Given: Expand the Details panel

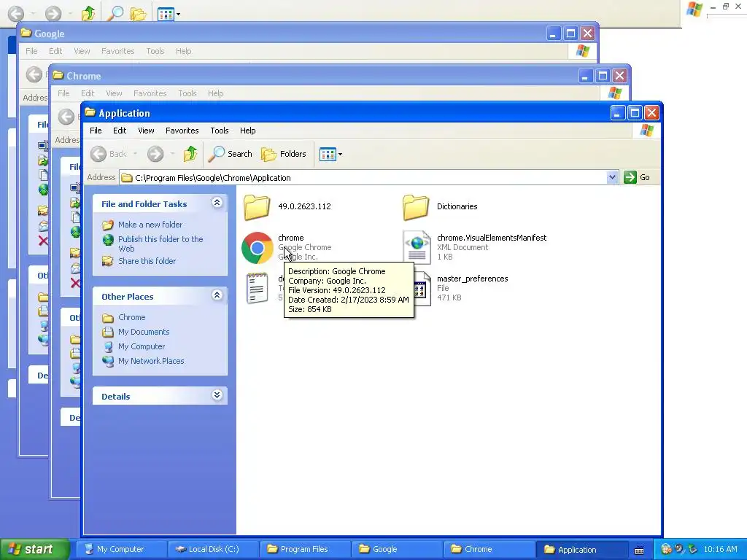Looking at the screenshot, I should point(217,395).
